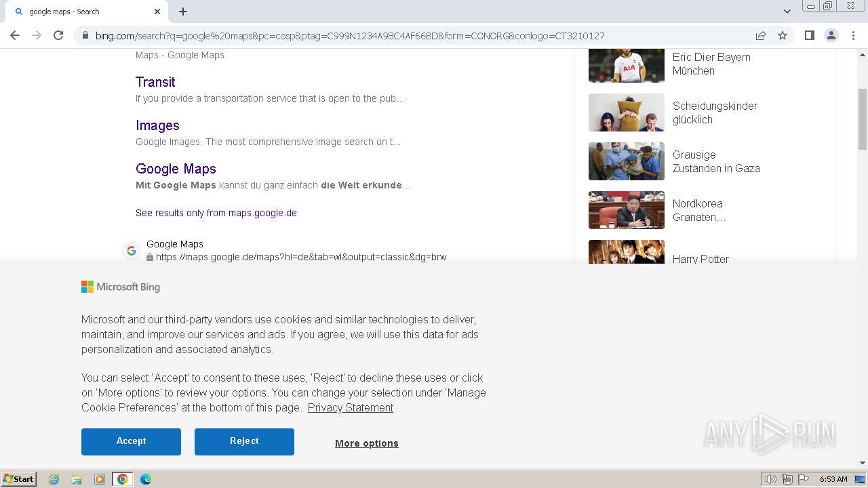Image resolution: width=868 pixels, height=488 pixels.
Task: Open the Nordkorea Granaten thumbnail
Action: tap(627, 210)
